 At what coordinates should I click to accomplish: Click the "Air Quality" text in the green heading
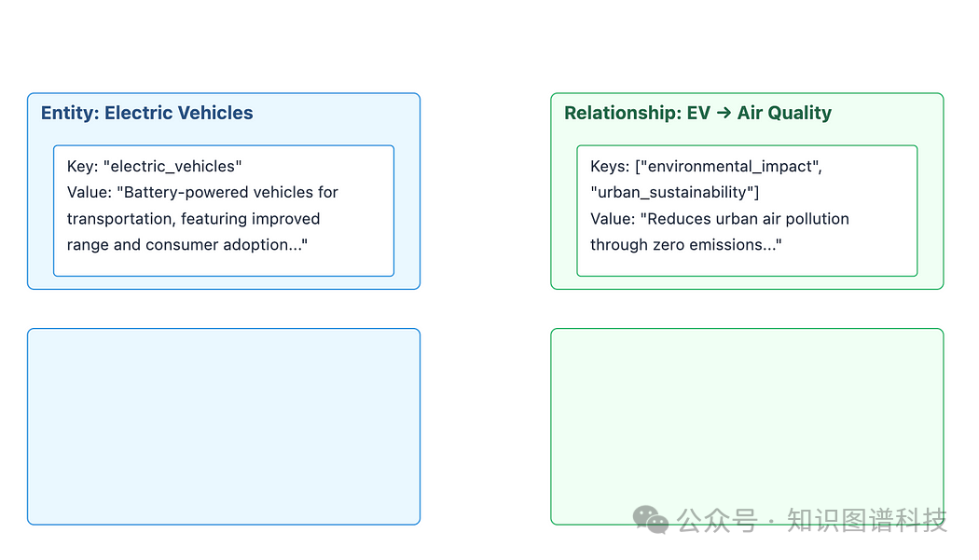tap(784, 114)
